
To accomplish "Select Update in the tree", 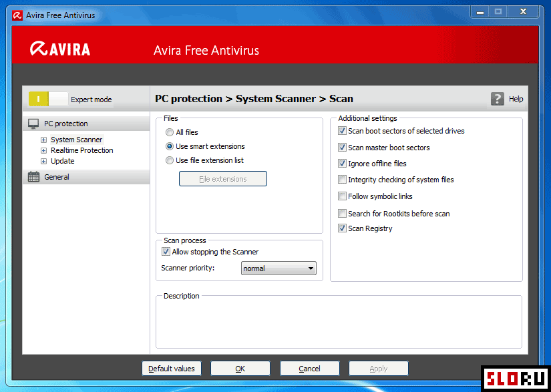I will pos(63,161).
